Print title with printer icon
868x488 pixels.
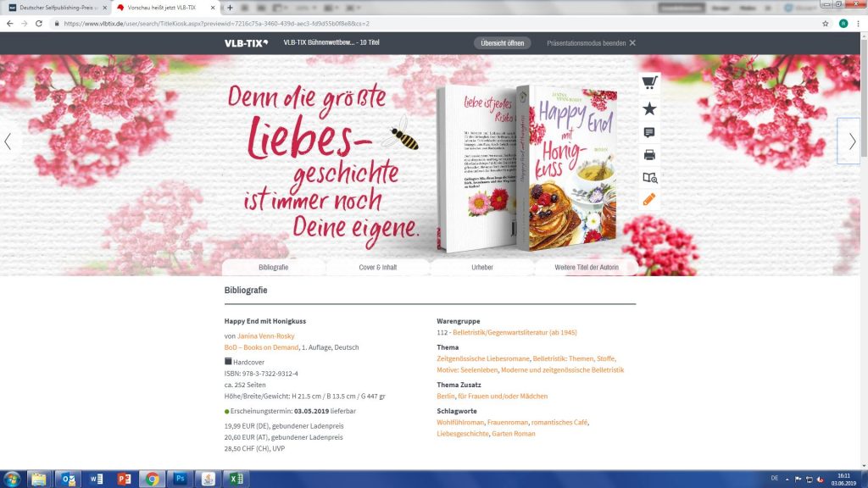click(649, 155)
